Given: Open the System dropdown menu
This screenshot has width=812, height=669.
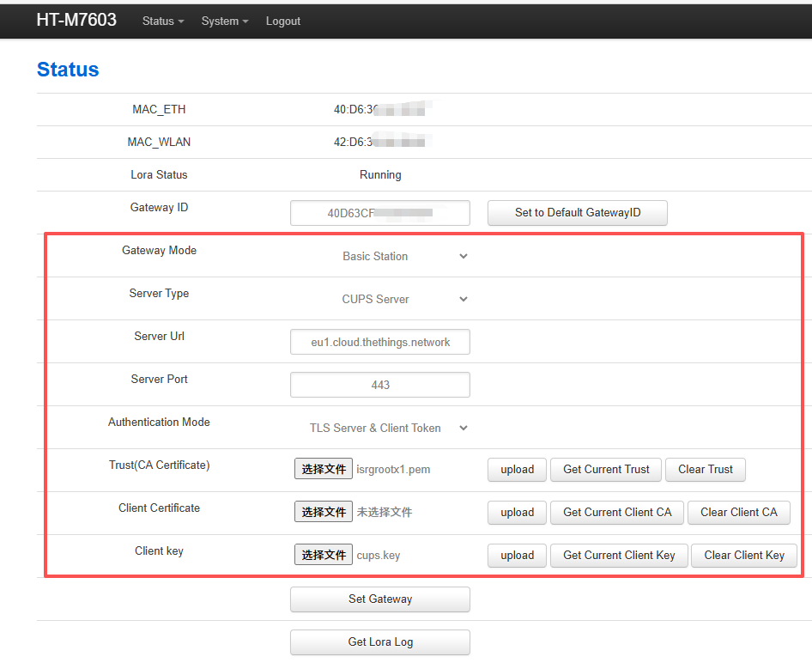Looking at the screenshot, I should 225,21.
